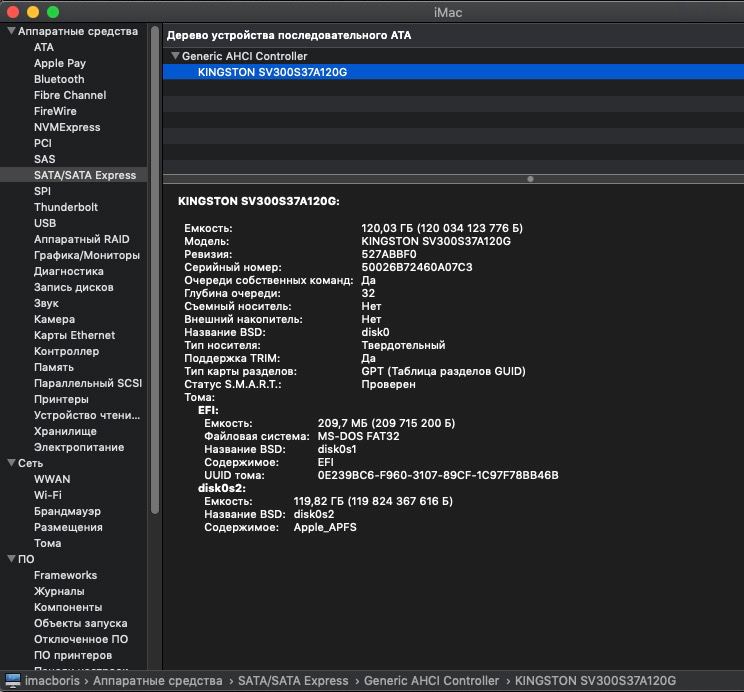Viewport: 744px width, 692px height.
Task: Select Память in the sidebar
Action: pos(54,367)
